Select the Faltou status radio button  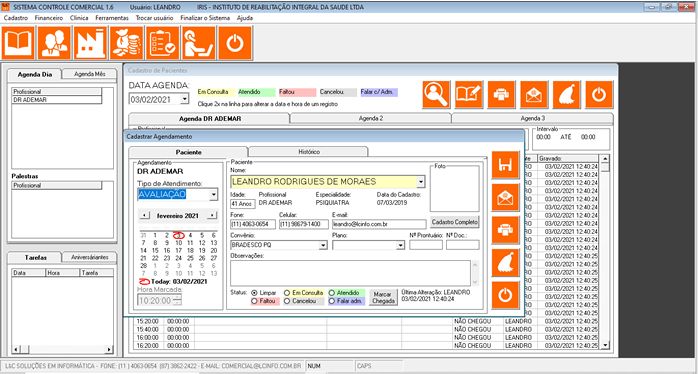[x=254, y=301]
